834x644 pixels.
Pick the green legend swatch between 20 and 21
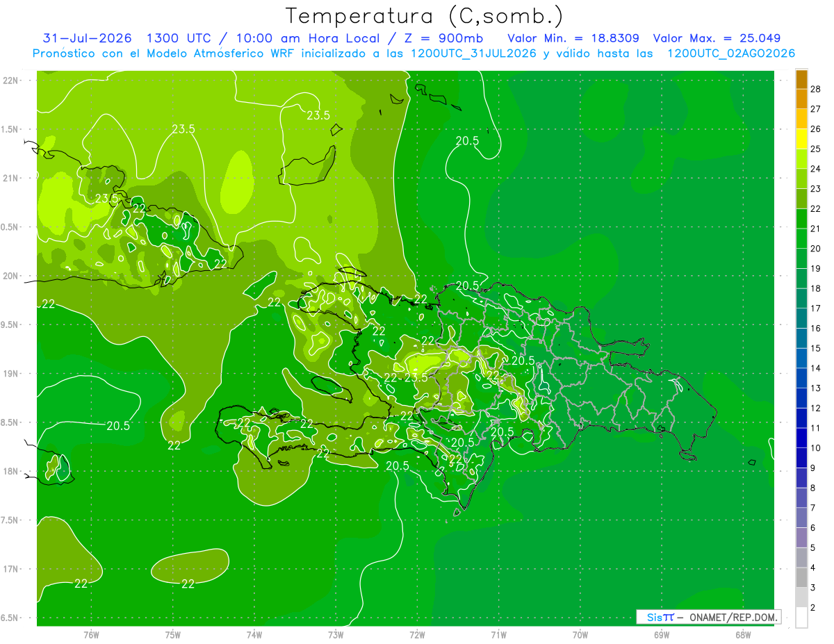click(x=801, y=238)
